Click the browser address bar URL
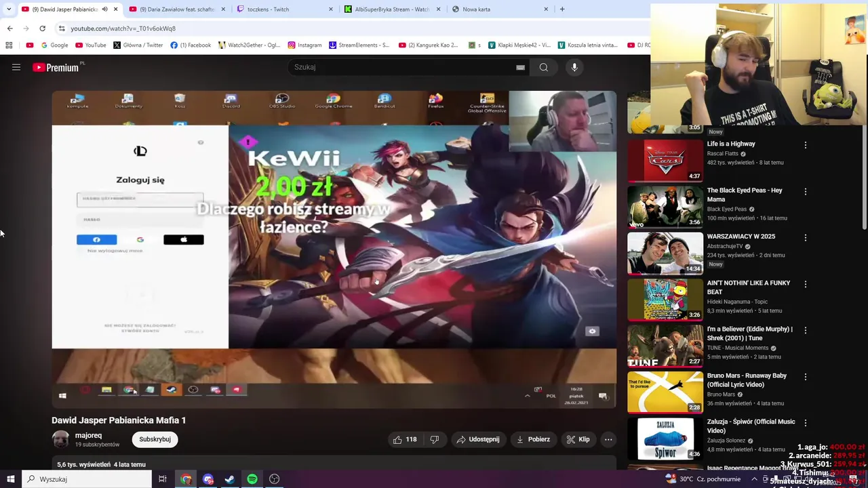 pos(123,28)
